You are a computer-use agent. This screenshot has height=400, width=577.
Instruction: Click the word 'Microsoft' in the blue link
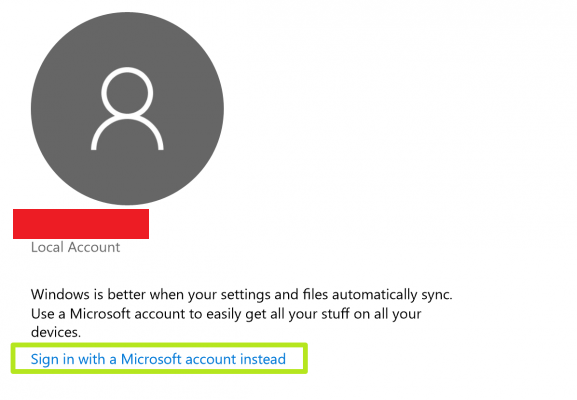(x=151, y=359)
